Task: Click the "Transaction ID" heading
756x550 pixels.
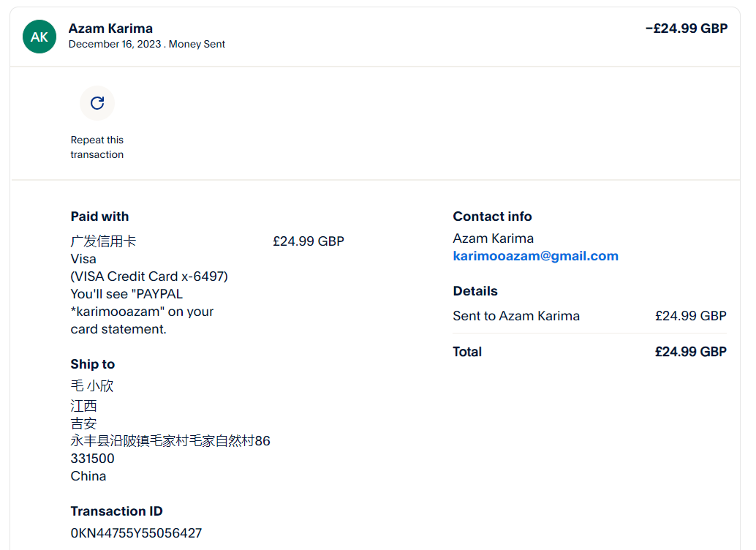Action: tap(116, 511)
